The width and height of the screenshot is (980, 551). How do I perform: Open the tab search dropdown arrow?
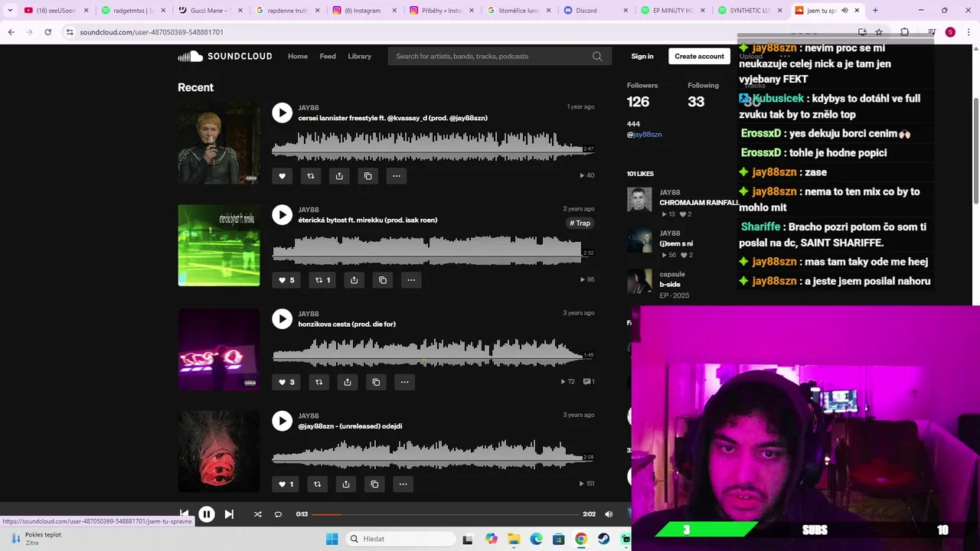[x=10, y=11]
